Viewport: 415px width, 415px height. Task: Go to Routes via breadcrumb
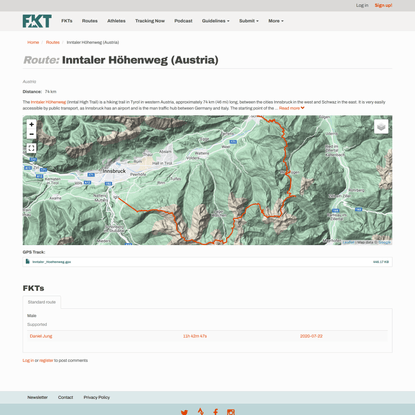(53, 42)
